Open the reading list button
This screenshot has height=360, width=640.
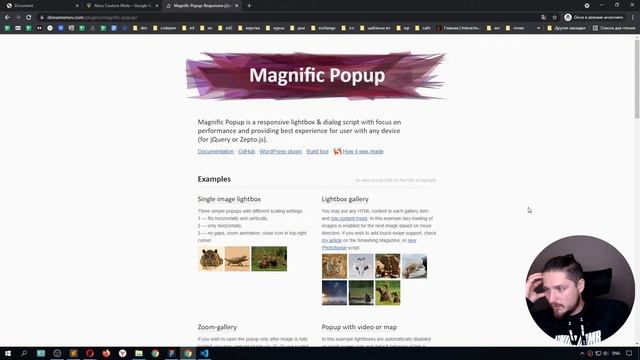(613, 28)
